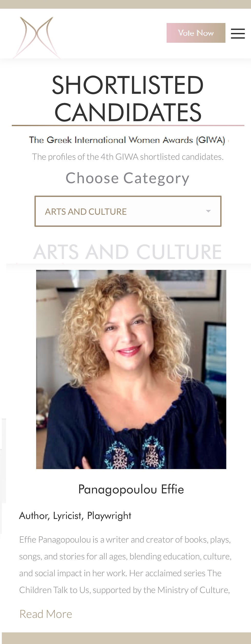
Task: Click the 'Children Talk to Us' bio line
Action: [124, 590]
